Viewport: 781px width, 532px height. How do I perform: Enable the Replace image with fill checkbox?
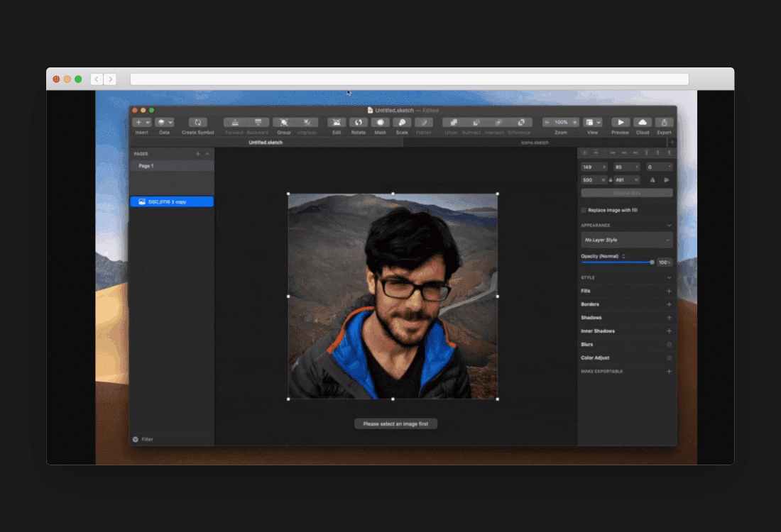(x=583, y=210)
